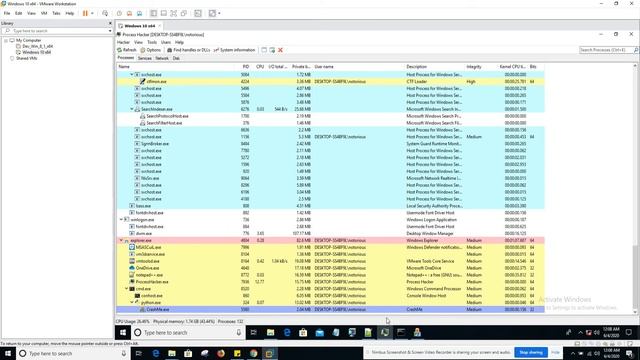Collapse the explorer.exe tree node
Viewport: 640px width, 360px height.
click(121, 240)
